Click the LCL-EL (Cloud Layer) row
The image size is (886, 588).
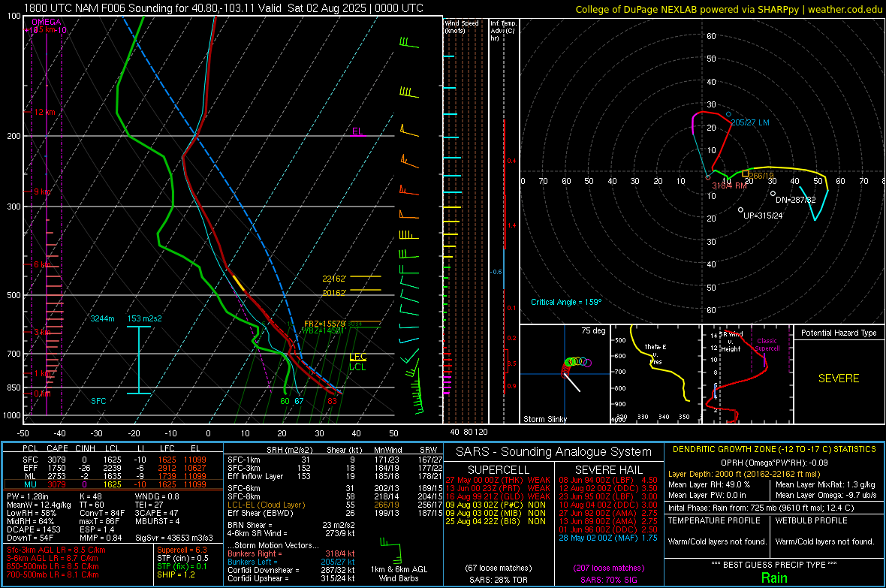click(x=335, y=505)
